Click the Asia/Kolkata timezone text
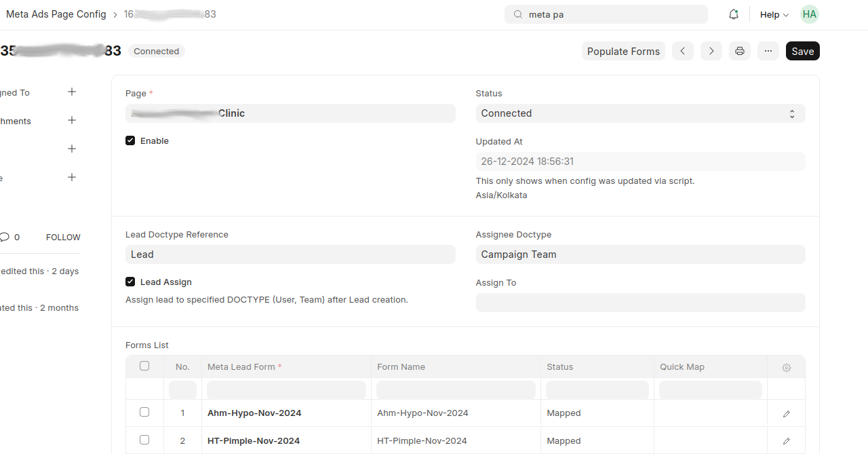868x454 pixels. click(x=501, y=195)
